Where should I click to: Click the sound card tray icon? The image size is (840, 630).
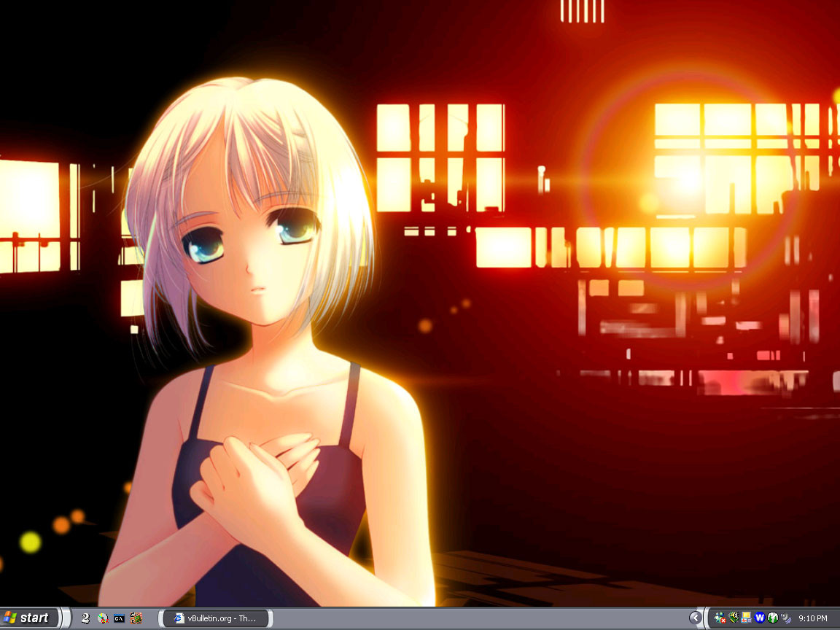tap(734, 618)
